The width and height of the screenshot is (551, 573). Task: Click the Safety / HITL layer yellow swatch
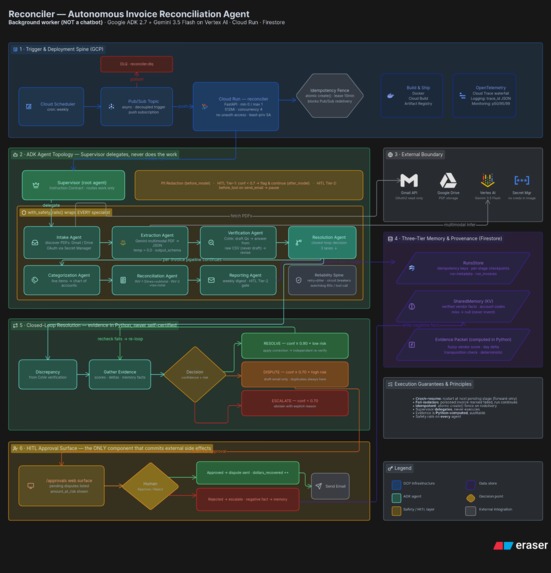click(396, 511)
